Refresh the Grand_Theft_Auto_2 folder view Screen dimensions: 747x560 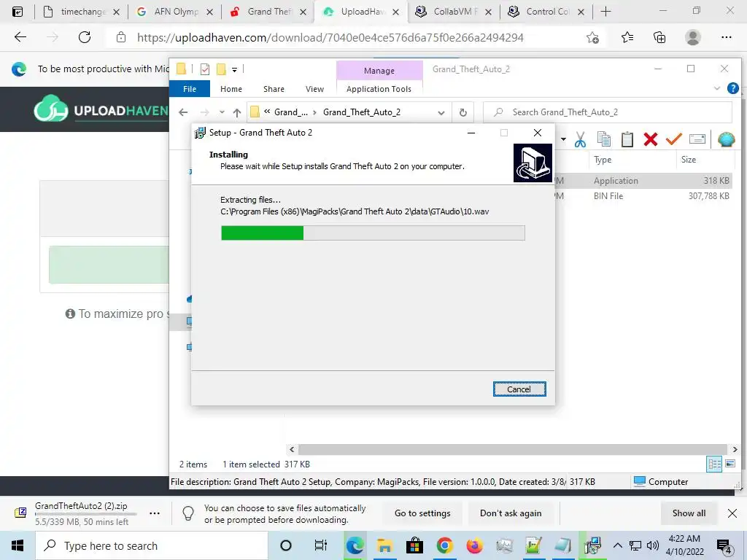462,113
